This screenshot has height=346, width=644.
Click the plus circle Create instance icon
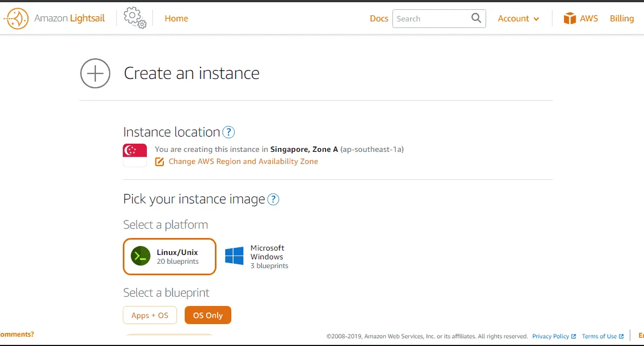95,73
